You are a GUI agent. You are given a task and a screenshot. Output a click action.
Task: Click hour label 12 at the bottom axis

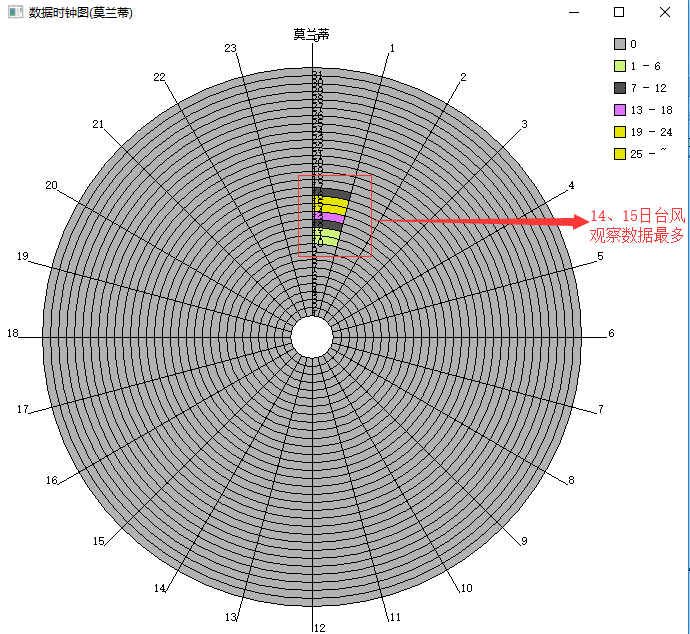(320, 628)
